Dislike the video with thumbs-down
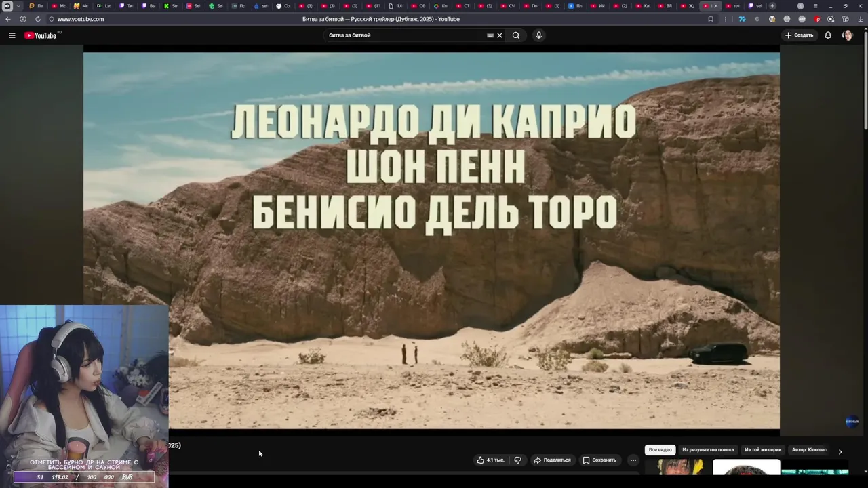868x488 pixels. [x=518, y=460]
